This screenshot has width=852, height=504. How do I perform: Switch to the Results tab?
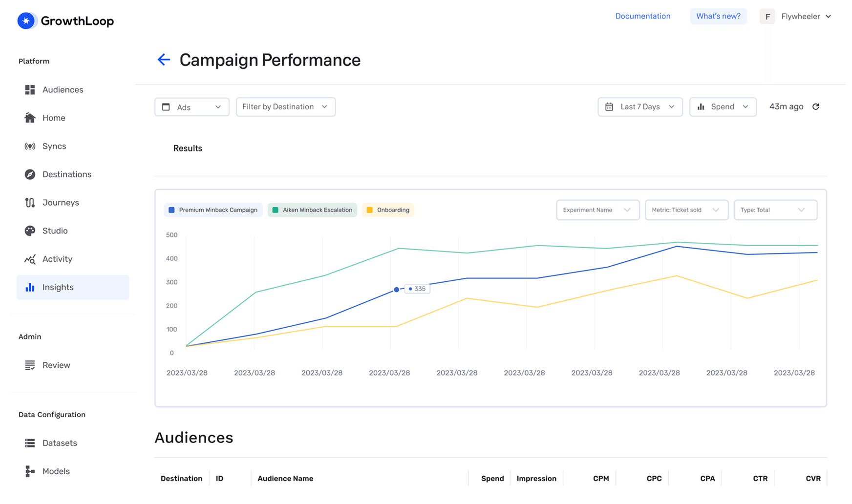pyautogui.click(x=188, y=148)
